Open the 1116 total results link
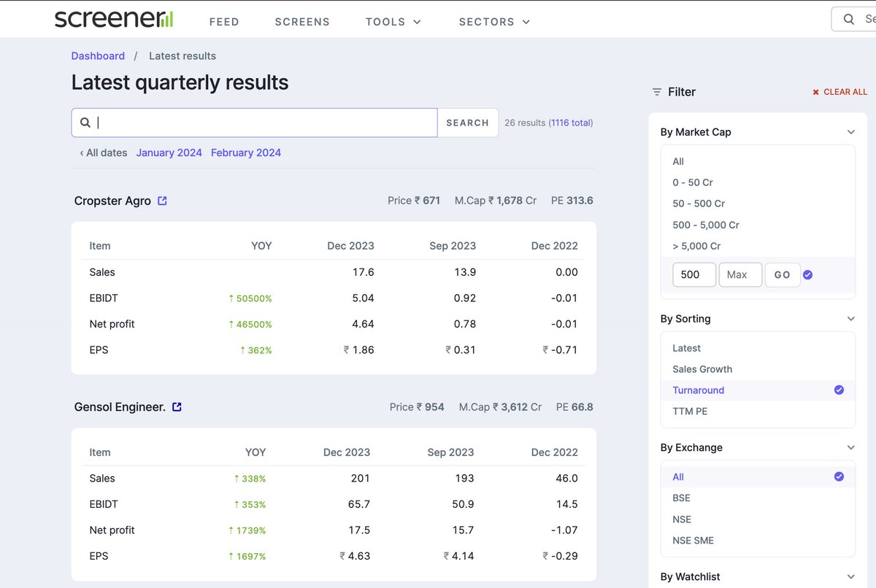 (571, 123)
